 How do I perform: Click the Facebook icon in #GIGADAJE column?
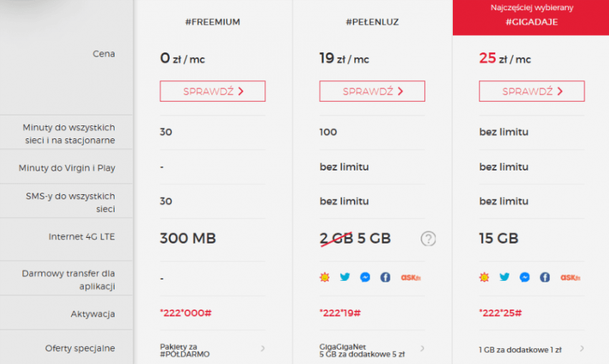pyautogui.click(x=545, y=277)
